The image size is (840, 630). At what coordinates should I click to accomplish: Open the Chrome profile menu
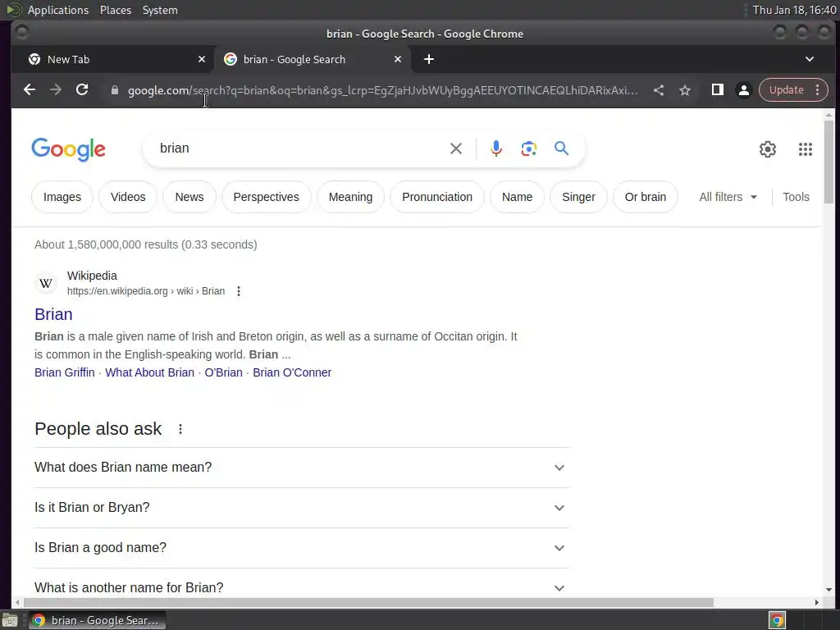pyautogui.click(x=743, y=90)
